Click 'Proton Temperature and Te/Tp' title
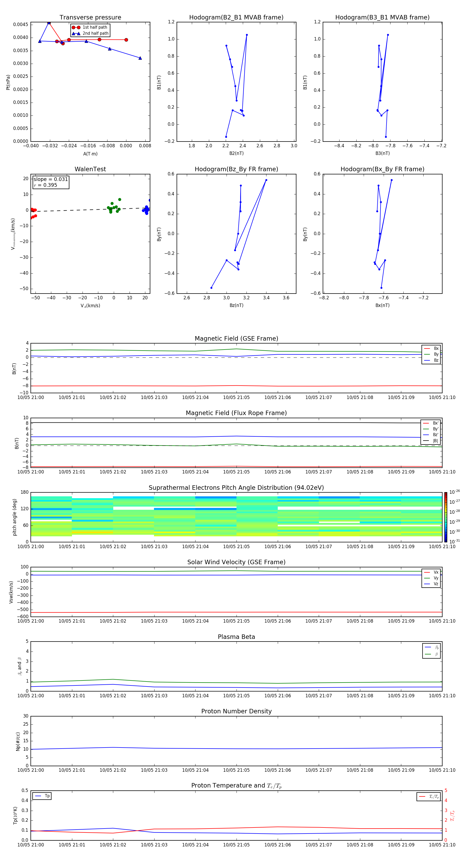 point(236,786)
